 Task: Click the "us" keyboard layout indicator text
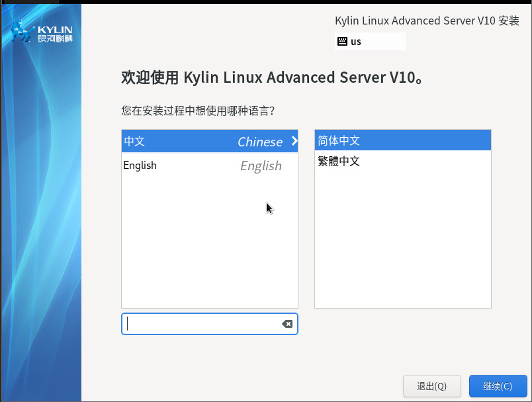(356, 42)
